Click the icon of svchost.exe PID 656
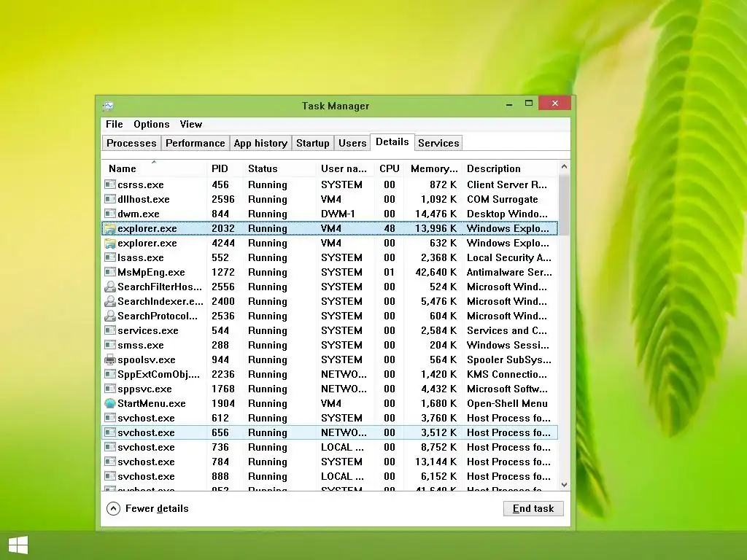747x560 pixels. [x=110, y=432]
